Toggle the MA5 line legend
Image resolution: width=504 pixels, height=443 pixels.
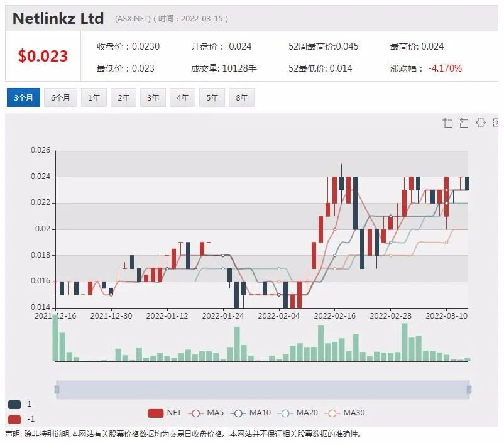coord(205,413)
